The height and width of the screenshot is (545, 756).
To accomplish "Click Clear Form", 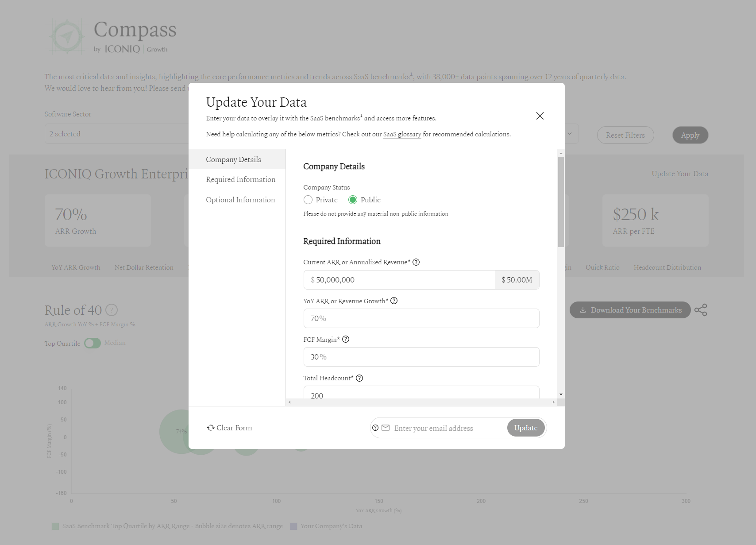I will [x=229, y=428].
